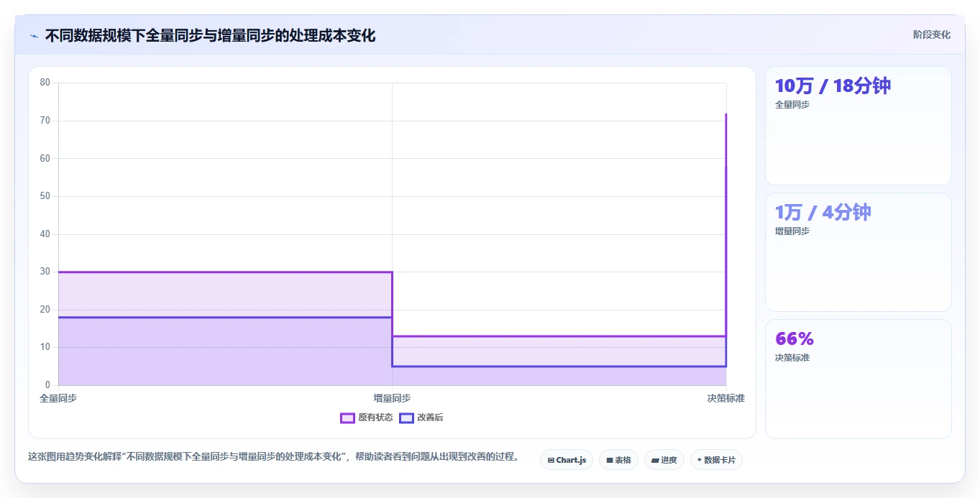
Task: Click the 决策标准 x-axis label
Action: 725,398
